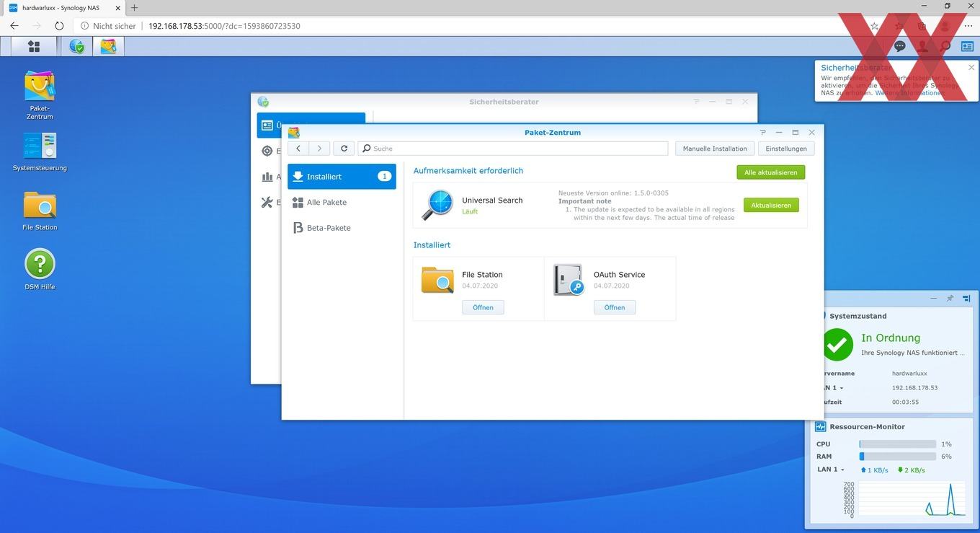The height and width of the screenshot is (533, 980).
Task: Click the Aufmerksamkeit erforderlich heading
Action: tap(468, 171)
